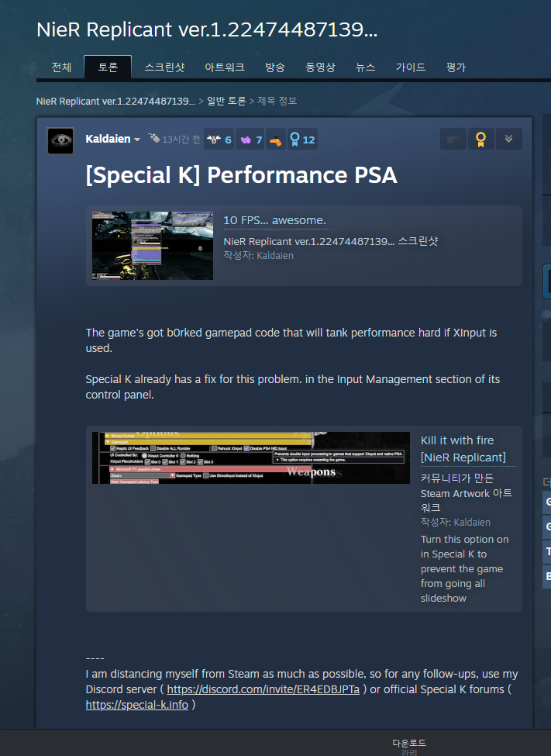Expand the double-chevron post options menu
551x756 pixels.
pos(508,139)
